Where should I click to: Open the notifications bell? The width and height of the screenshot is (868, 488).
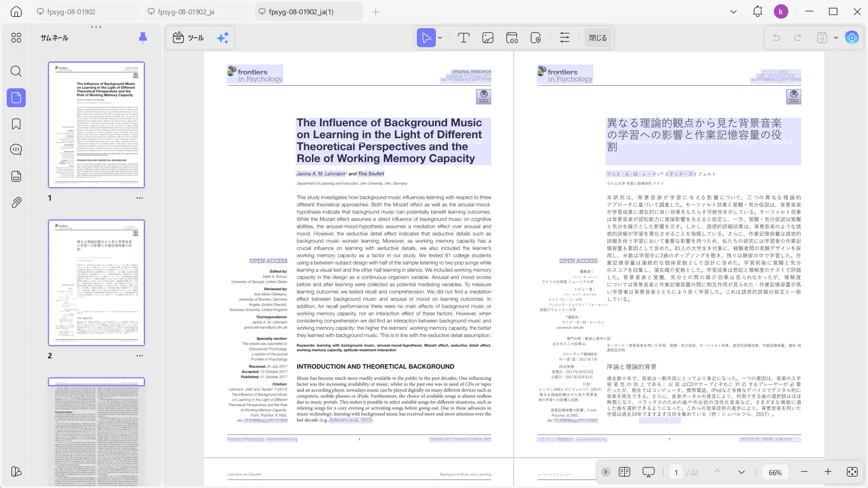click(757, 12)
